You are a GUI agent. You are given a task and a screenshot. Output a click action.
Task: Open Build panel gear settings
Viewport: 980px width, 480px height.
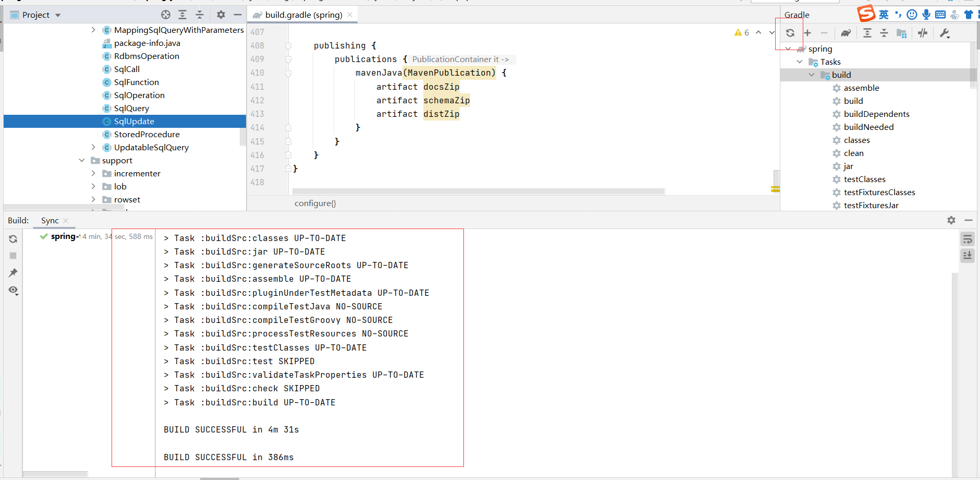tap(951, 220)
